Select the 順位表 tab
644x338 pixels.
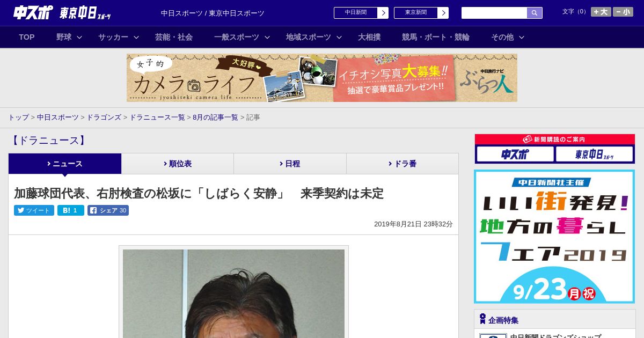tap(178, 164)
